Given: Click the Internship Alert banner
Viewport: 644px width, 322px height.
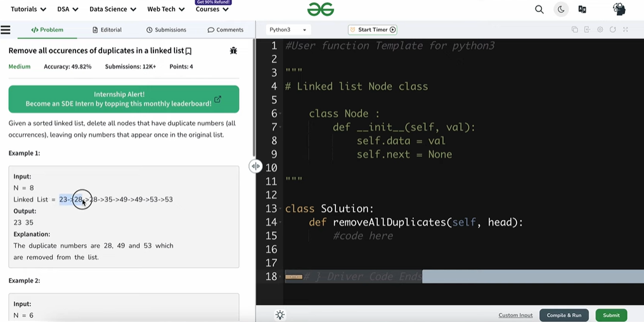Looking at the screenshot, I should pyautogui.click(x=124, y=99).
